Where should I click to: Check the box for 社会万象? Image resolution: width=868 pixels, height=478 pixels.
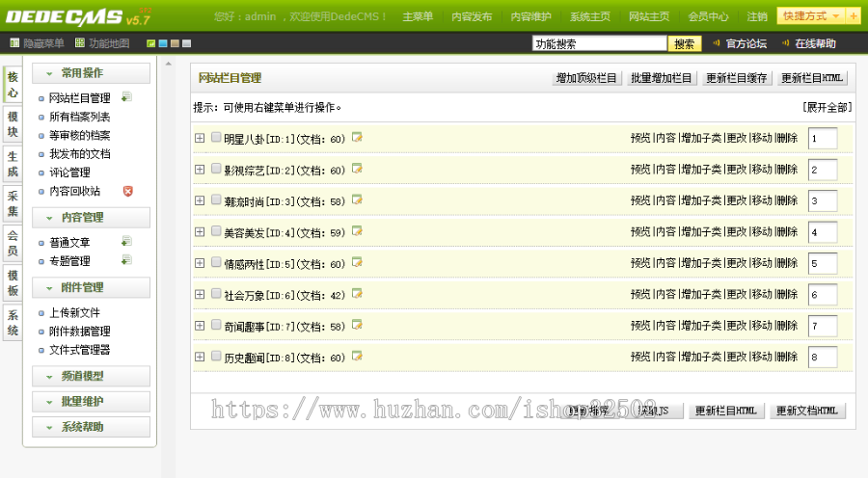click(216, 293)
